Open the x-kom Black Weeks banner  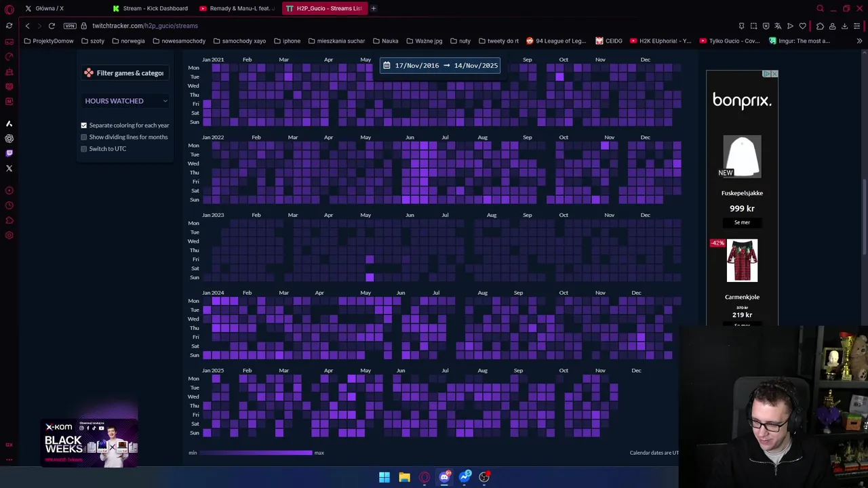pyautogui.click(x=89, y=444)
